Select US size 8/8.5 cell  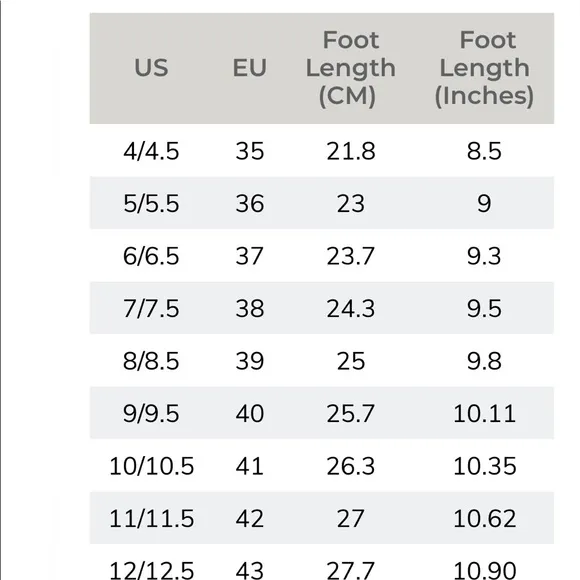(151, 361)
